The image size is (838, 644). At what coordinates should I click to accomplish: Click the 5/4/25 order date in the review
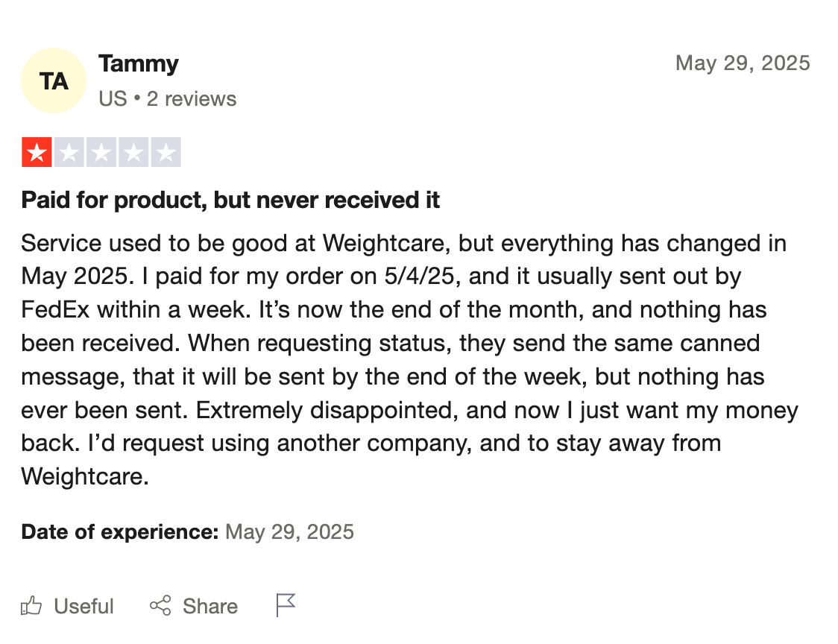click(x=419, y=277)
